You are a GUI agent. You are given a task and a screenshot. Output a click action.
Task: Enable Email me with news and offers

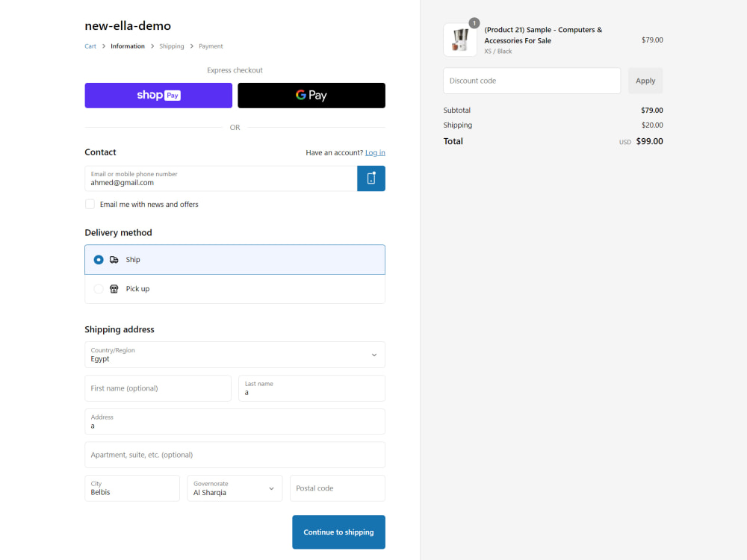90,203
